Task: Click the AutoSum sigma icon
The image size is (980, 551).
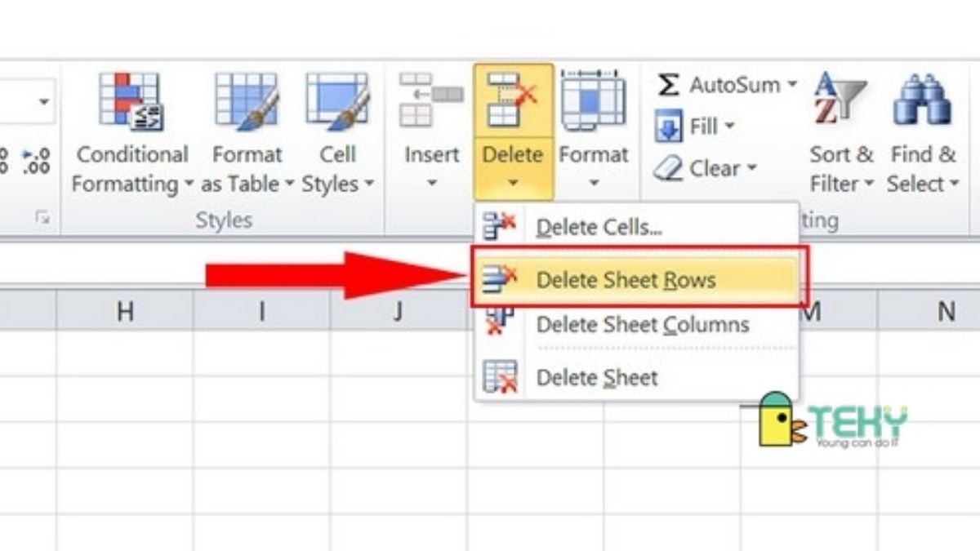Action: [669, 85]
